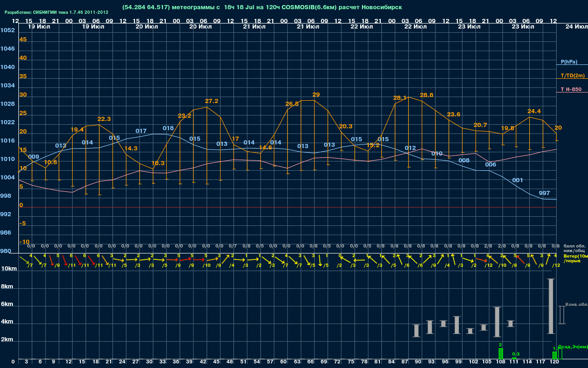Click the forecast hour 63 axis label

click(x=297, y=362)
